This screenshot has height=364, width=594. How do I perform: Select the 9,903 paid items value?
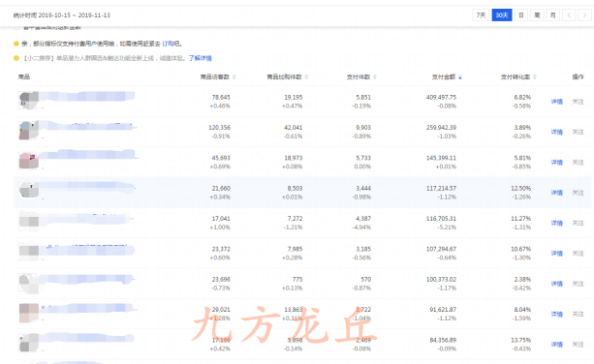tap(363, 128)
